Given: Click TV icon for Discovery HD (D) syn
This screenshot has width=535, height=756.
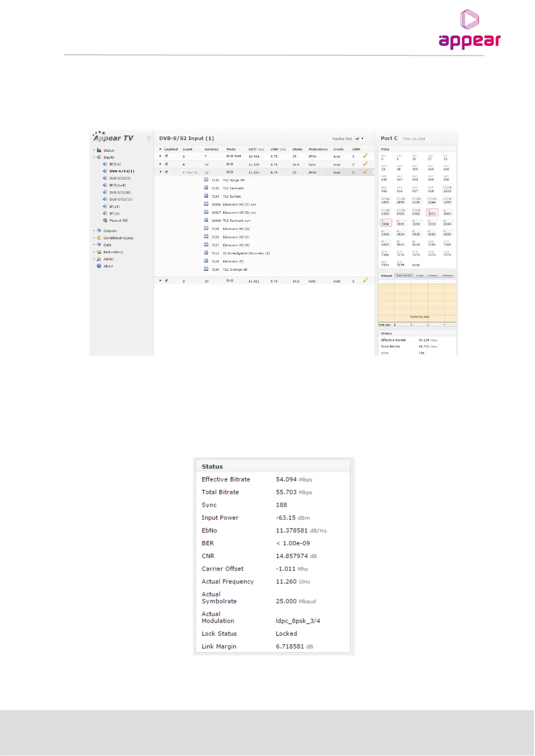Looking at the screenshot, I should [x=206, y=212].
